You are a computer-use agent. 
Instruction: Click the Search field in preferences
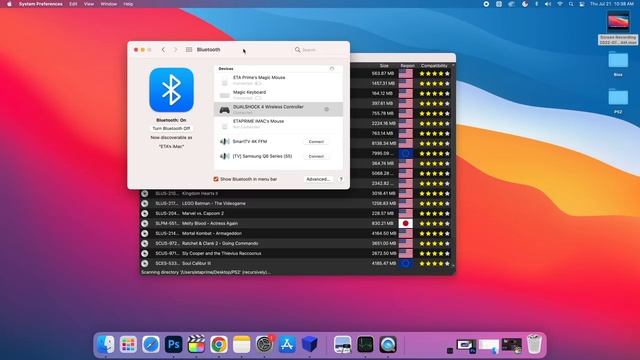(318, 50)
